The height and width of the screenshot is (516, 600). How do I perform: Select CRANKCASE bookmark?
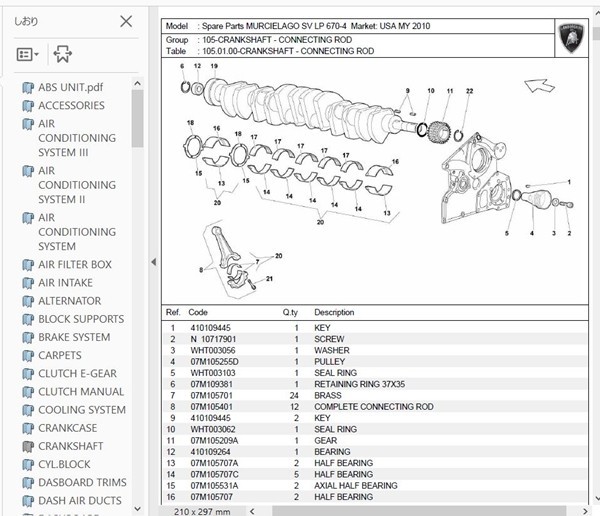[x=68, y=428]
